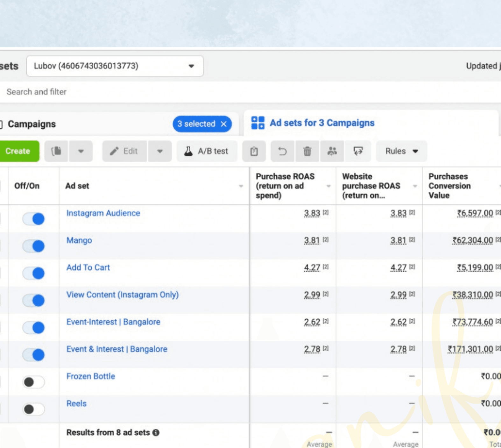This screenshot has height=448, width=501.
Task: Open the Frozen Bottle ad set
Action: pos(91,376)
